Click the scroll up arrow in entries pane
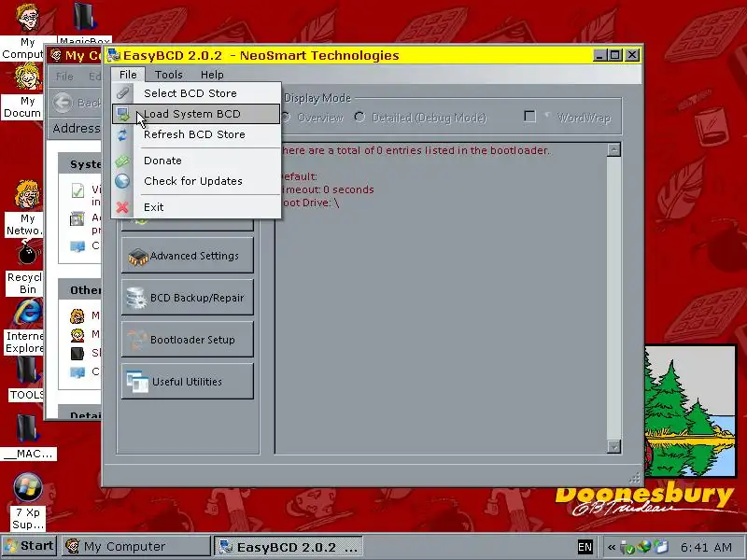This screenshot has height=560, width=747. pyautogui.click(x=614, y=149)
